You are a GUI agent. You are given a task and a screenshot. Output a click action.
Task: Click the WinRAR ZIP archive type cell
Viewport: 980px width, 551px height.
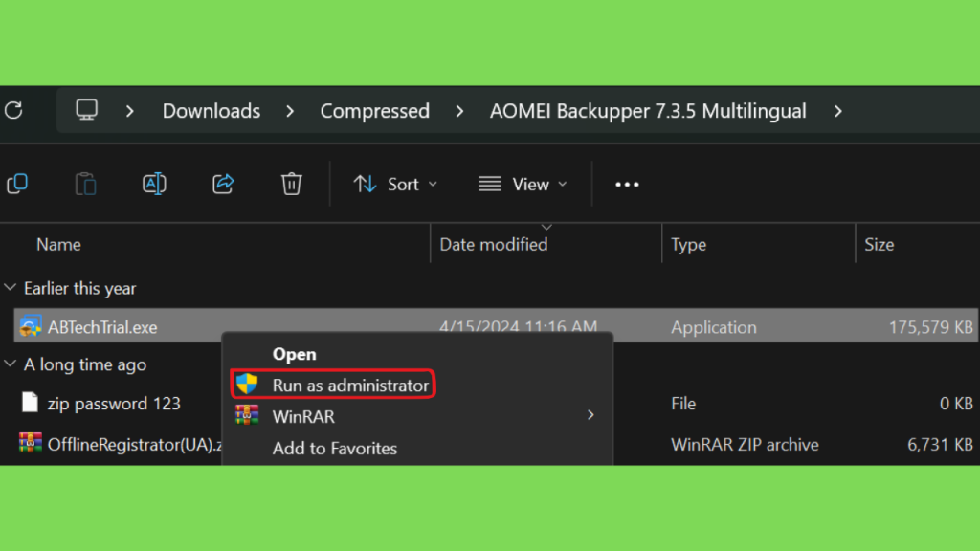[745, 444]
